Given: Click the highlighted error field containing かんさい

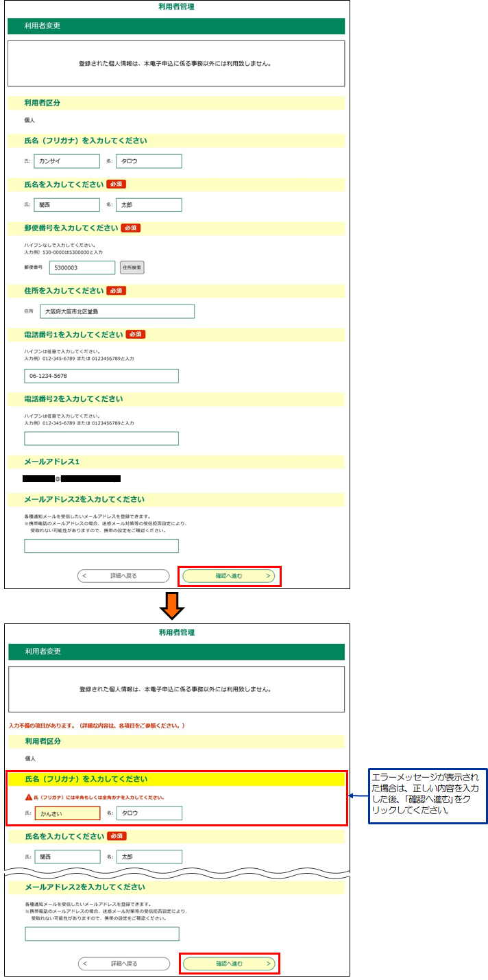Looking at the screenshot, I should pyautogui.click(x=67, y=813).
